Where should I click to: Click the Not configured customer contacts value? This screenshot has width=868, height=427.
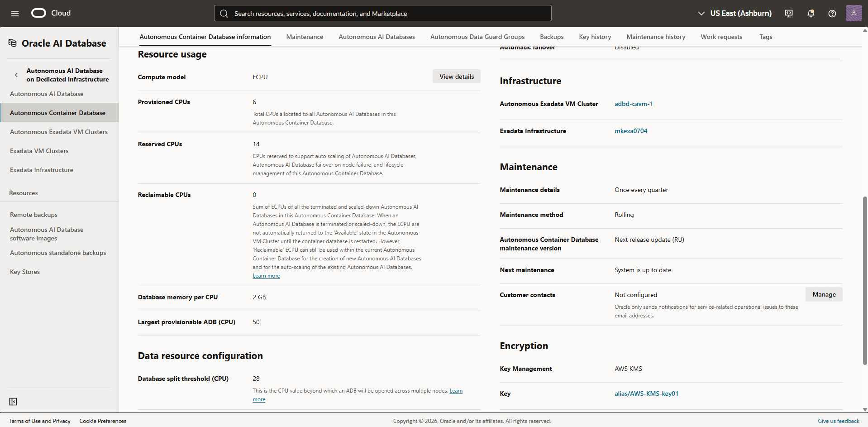tap(636, 295)
